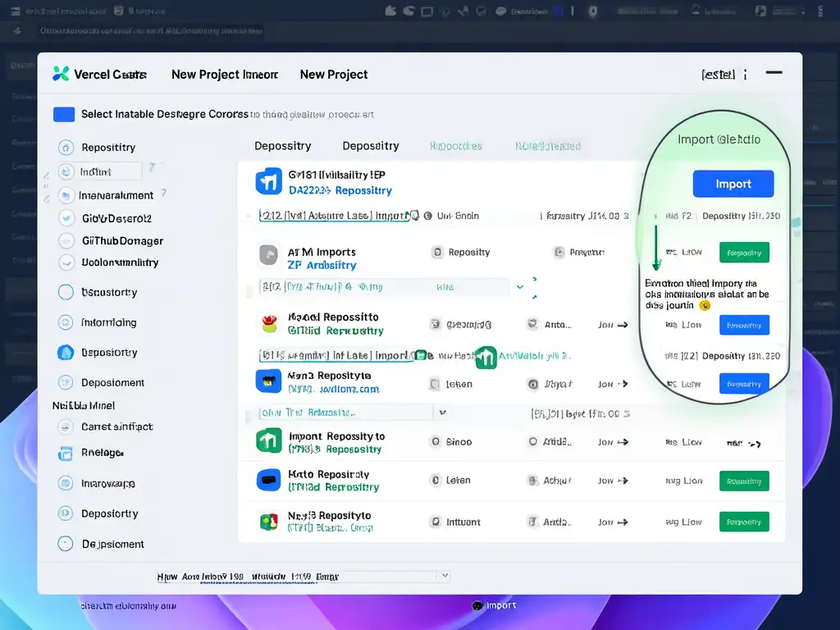Click the Prequtur icon in ATM Imports row
This screenshot has width=840, height=630.
(559, 252)
